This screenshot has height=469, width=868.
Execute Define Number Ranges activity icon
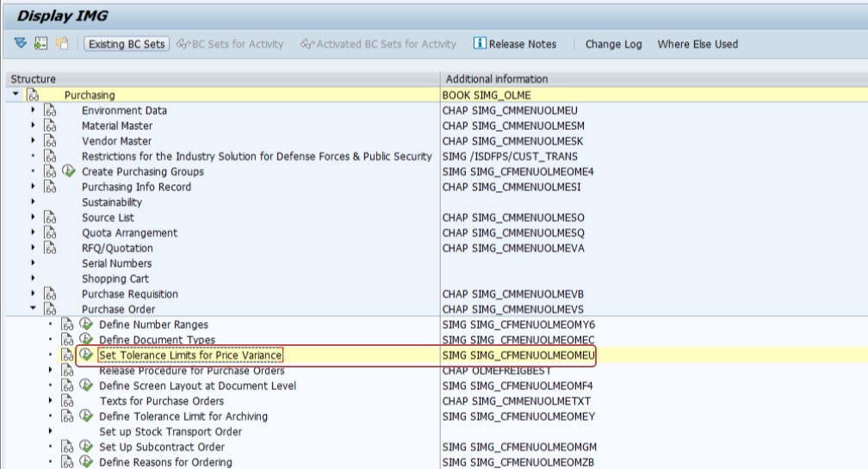(86, 324)
